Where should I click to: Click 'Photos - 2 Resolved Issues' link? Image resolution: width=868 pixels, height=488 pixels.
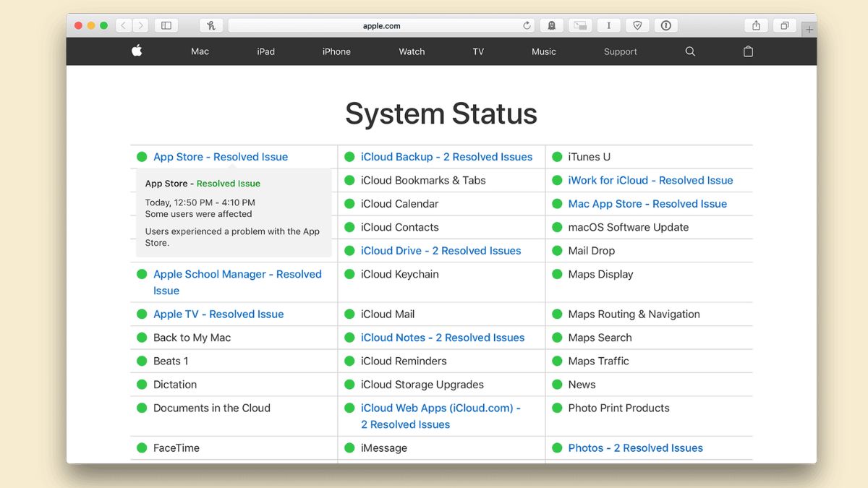click(635, 448)
